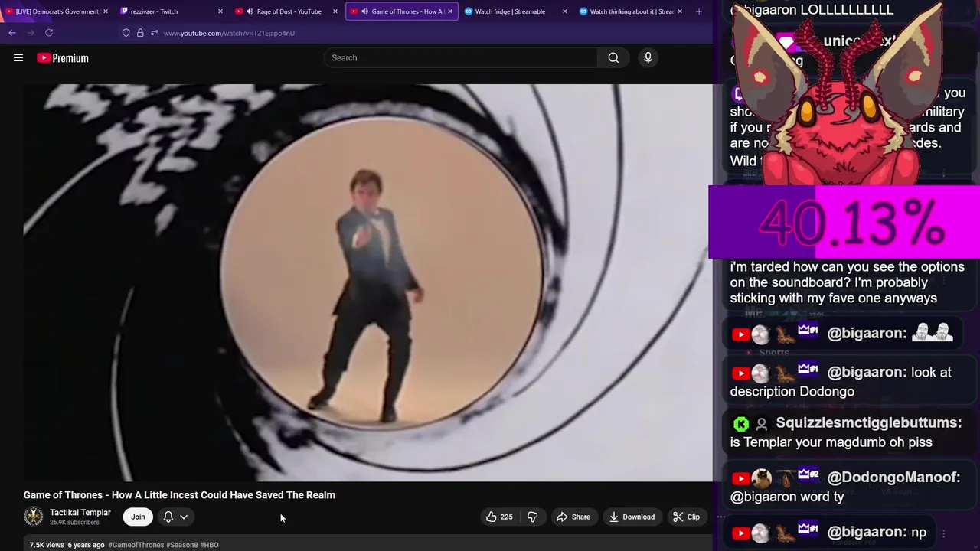This screenshot has height=551, width=980.
Task: Expand notification options chevron
Action: click(x=184, y=517)
